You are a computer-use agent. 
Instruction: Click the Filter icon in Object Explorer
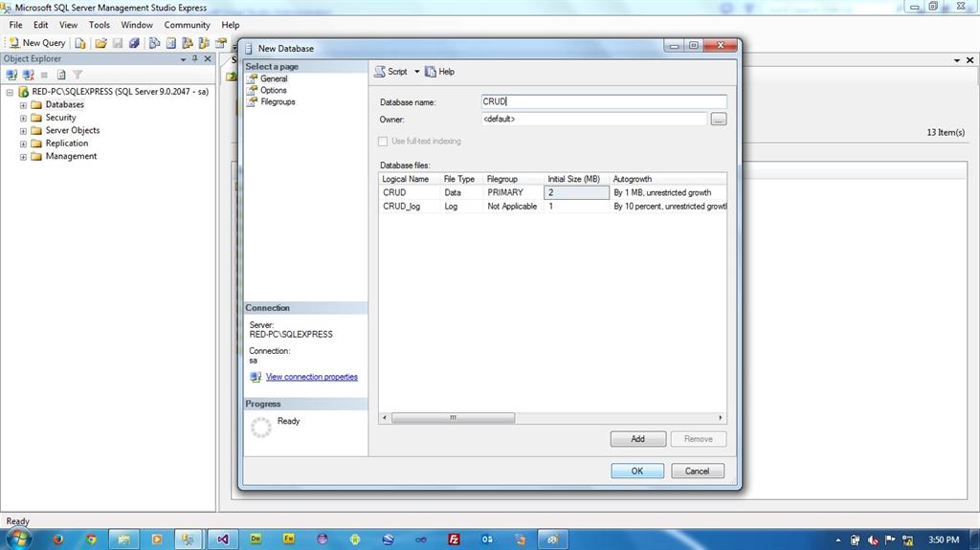[78, 75]
